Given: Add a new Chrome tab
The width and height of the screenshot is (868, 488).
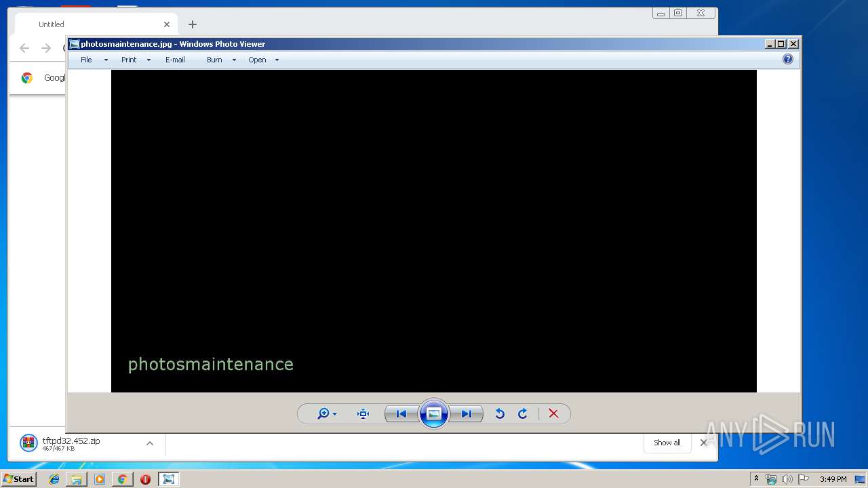Looking at the screenshot, I should 193,24.
